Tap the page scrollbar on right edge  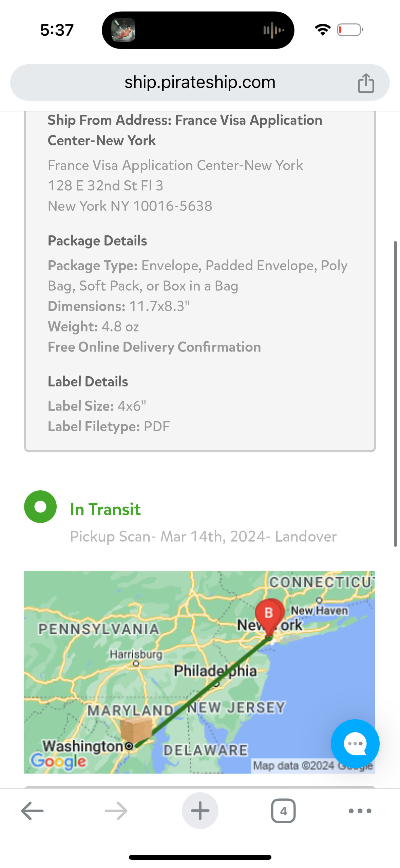pyautogui.click(x=395, y=394)
